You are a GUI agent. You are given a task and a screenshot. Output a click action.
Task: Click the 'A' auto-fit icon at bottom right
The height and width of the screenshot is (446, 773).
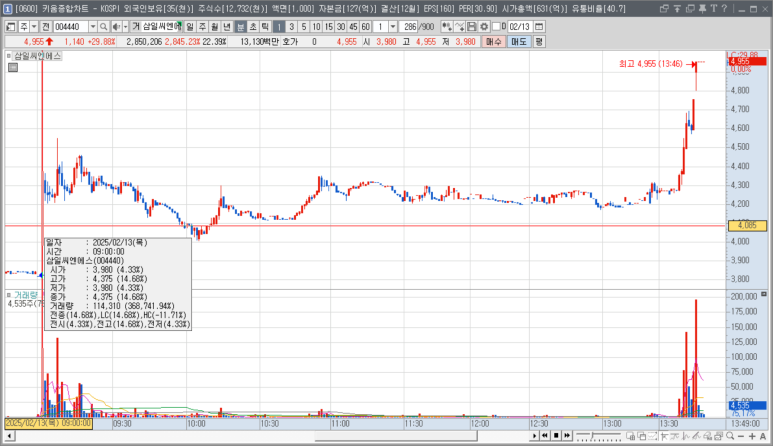762,436
